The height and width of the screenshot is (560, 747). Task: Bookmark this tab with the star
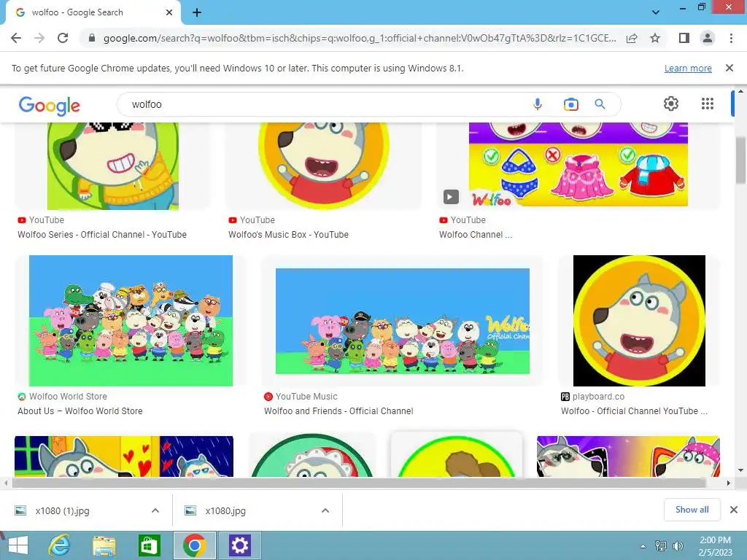(655, 38)
